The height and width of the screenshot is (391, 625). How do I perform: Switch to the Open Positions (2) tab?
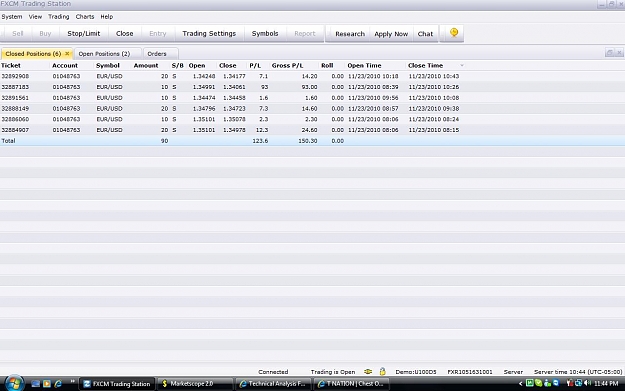pos(108,53)
